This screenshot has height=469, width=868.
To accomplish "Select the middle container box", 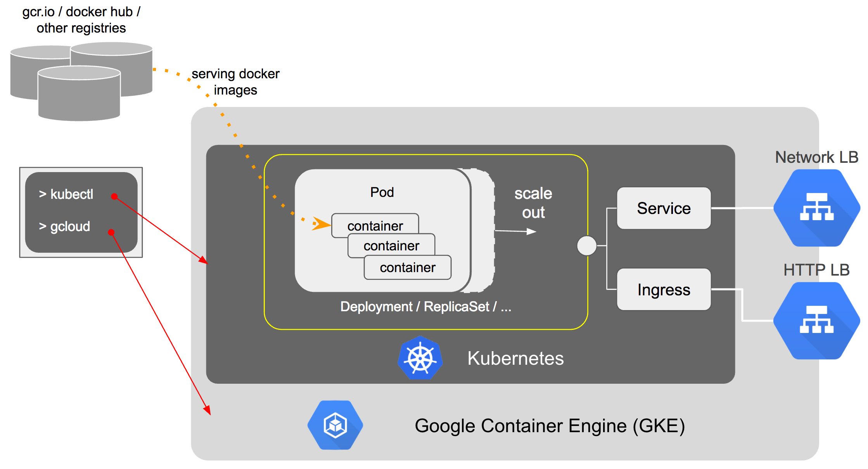I will [391, 246].
